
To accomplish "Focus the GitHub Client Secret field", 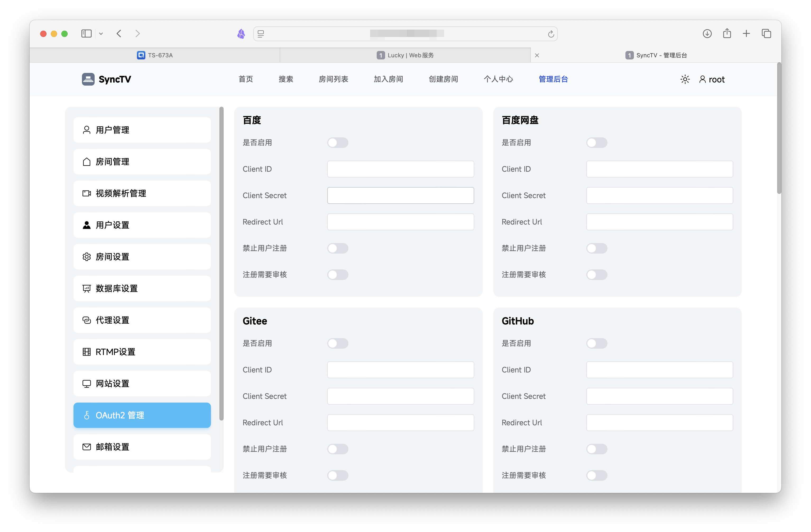I will point(659,396).
